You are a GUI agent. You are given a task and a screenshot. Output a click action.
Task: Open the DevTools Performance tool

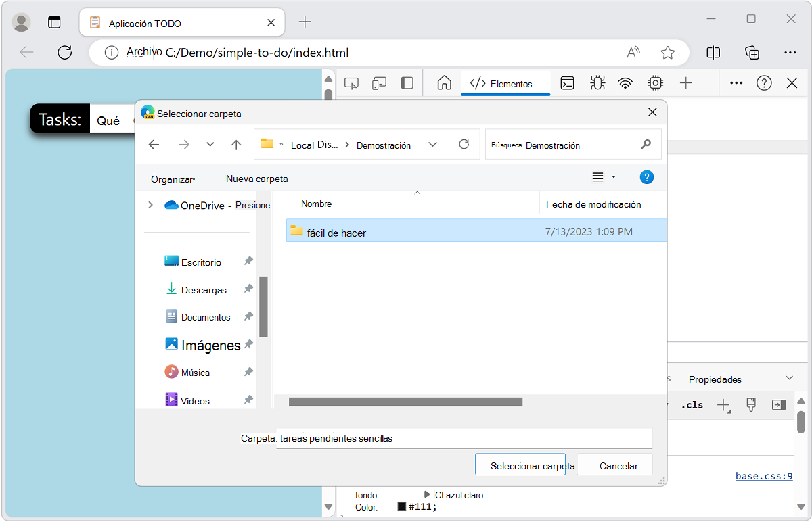click(655, 83)
